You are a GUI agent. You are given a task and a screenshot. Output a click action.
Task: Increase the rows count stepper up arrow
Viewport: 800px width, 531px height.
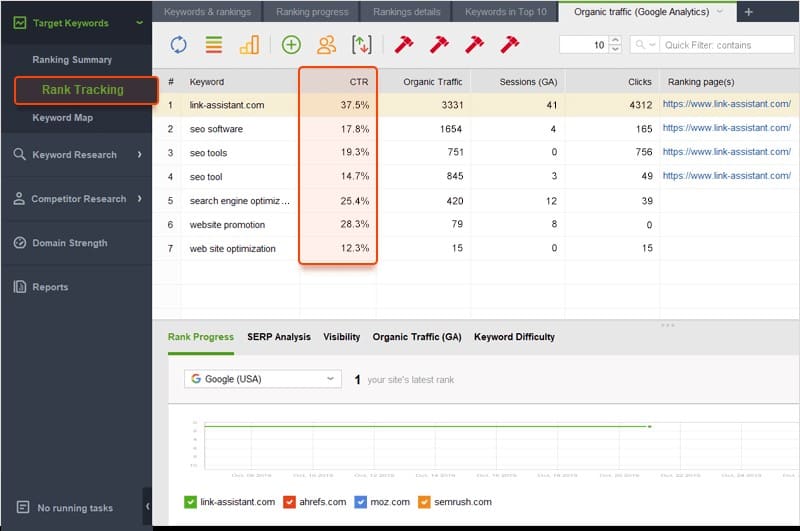point(615,40)
